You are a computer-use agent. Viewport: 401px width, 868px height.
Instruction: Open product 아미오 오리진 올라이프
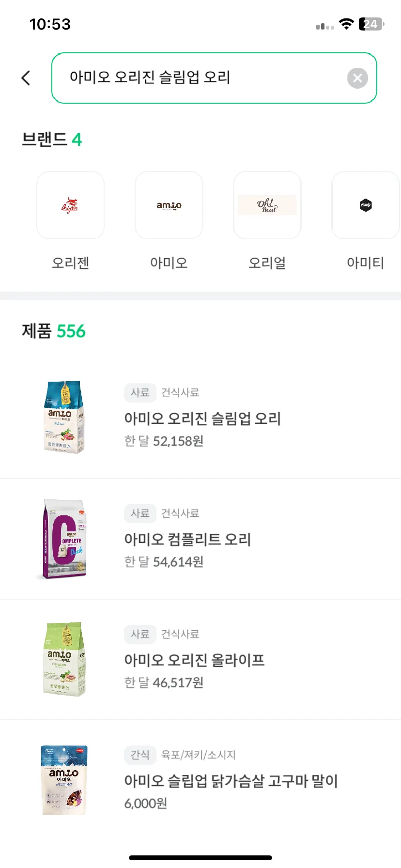coord(200,659)
